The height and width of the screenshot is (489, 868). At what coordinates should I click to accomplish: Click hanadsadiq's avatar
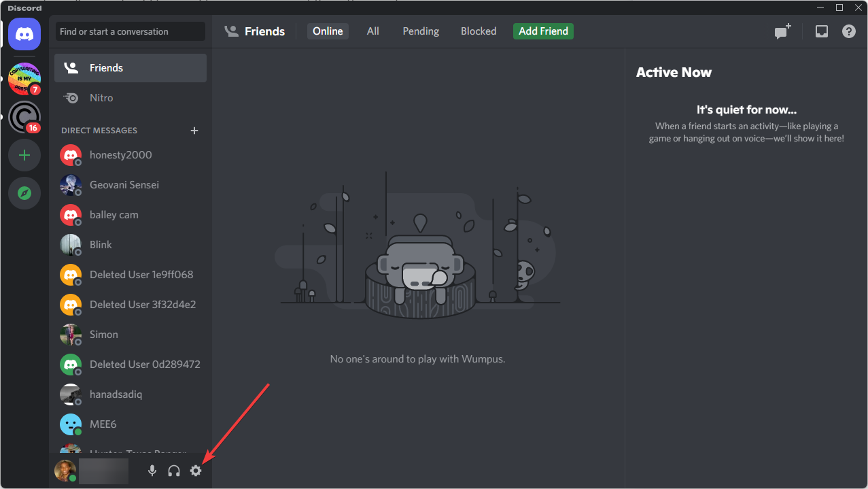[x=71, y=394]
